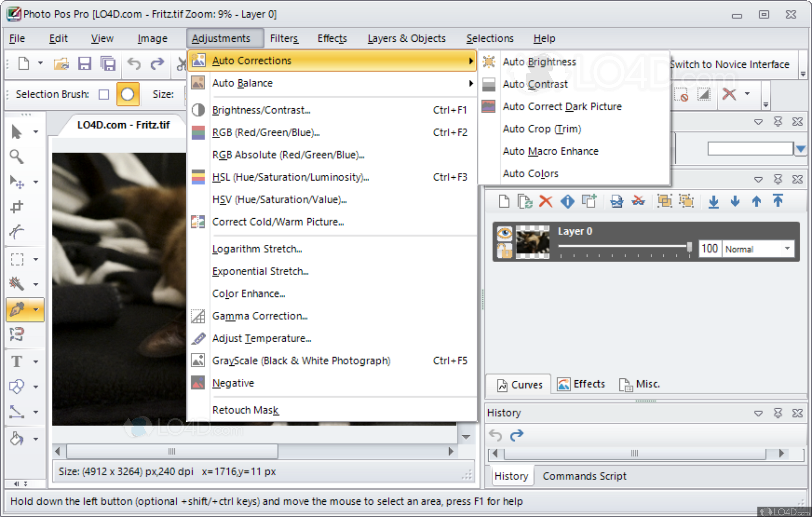Image resolution: width=812 pixels, height=517 pixels.
Task: Select the Text tool
Action: (16, 361)
